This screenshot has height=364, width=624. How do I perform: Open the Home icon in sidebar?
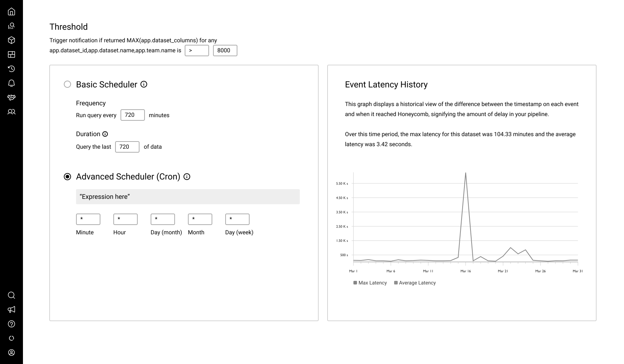point(11,12)
